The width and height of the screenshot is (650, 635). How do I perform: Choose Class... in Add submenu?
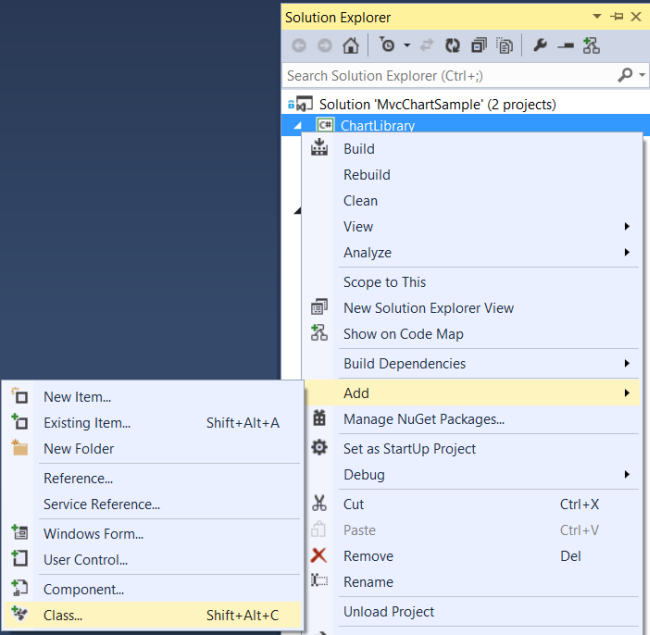(x=152, y=616)
